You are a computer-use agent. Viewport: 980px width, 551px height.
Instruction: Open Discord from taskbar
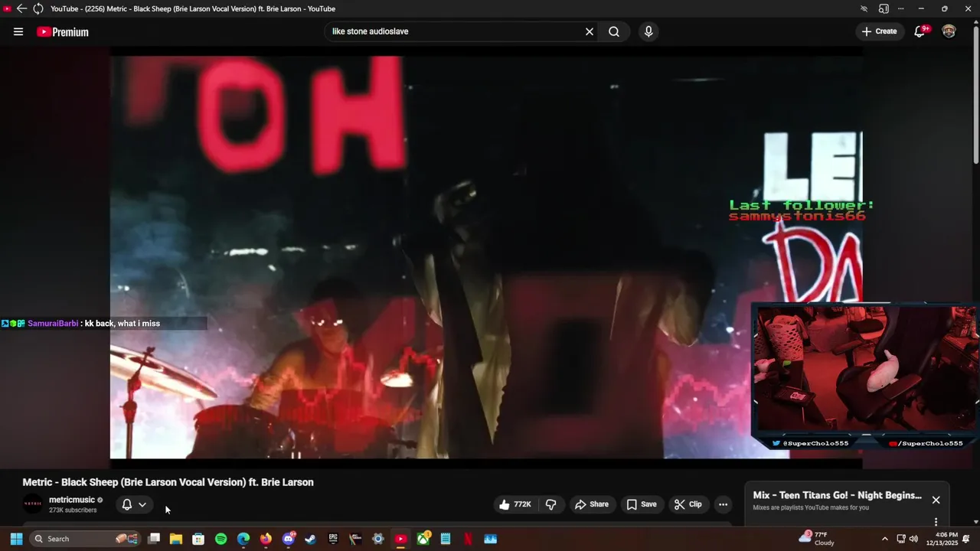pyautogui.click(x=289, y=539)
